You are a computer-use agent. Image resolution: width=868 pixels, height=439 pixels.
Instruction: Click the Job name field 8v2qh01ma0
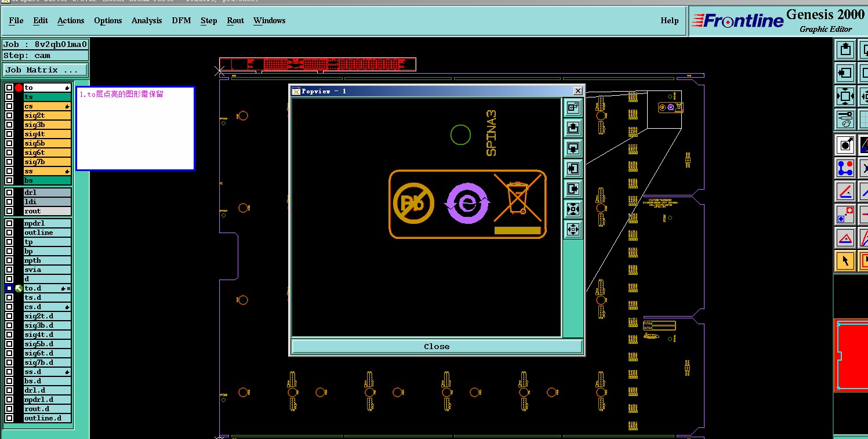(45, 45)
